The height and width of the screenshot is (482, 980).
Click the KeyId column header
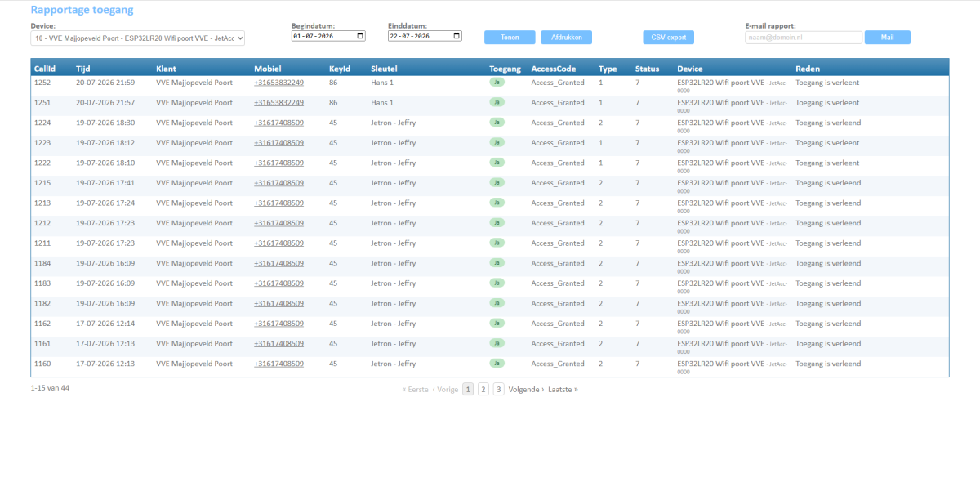(340, 69)
